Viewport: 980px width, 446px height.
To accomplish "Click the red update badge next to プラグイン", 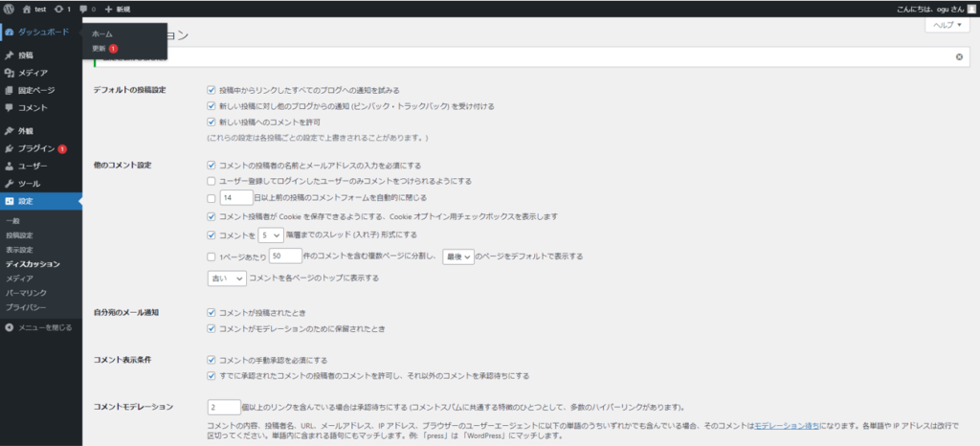I will (x=62, y=149).
